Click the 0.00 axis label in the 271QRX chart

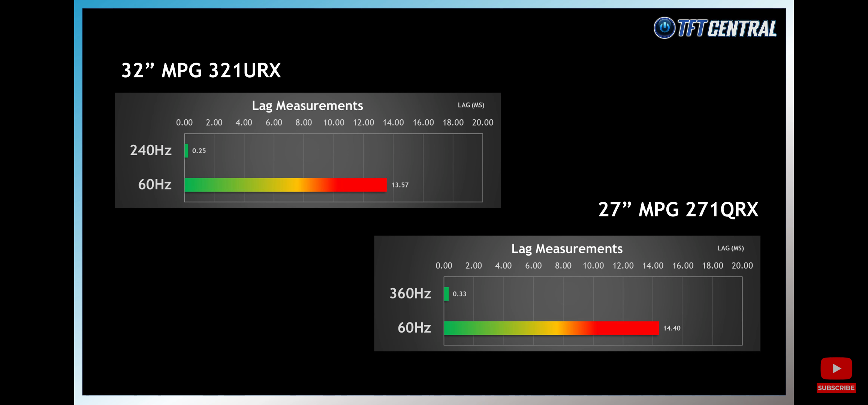444,265
